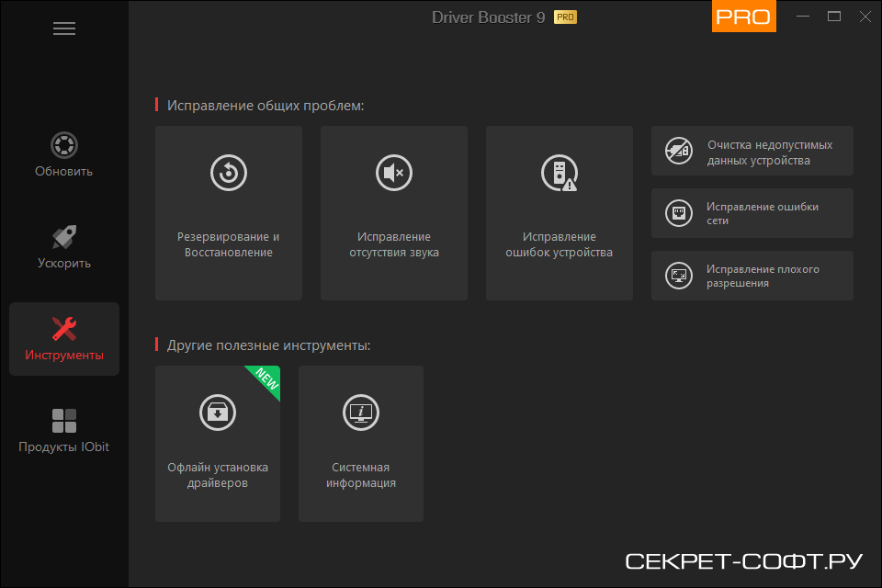Screen dimensions: 882x588
Task: Open Исправление плохого разрешения
Action: click(x=752, y=276)
